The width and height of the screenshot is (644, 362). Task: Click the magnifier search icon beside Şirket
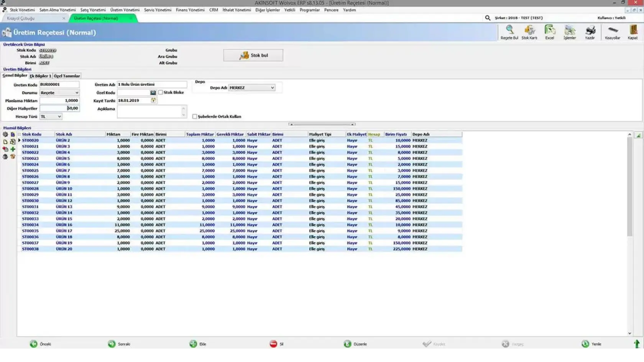(x=488, y=18)
